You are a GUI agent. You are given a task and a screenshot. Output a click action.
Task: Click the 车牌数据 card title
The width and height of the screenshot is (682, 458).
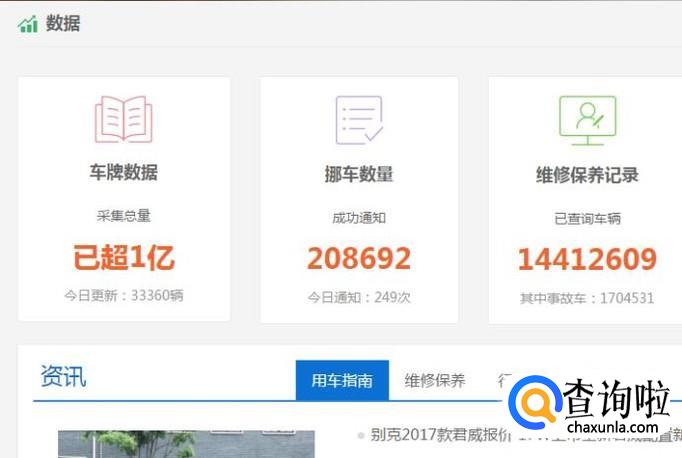click(x=124, y=172)
